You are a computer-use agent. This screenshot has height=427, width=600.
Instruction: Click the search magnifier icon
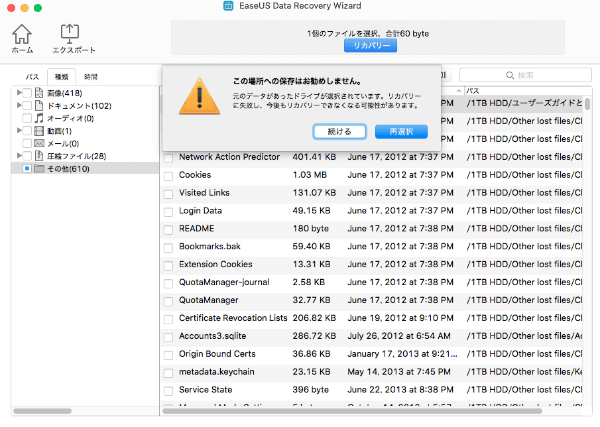[510, 75]
